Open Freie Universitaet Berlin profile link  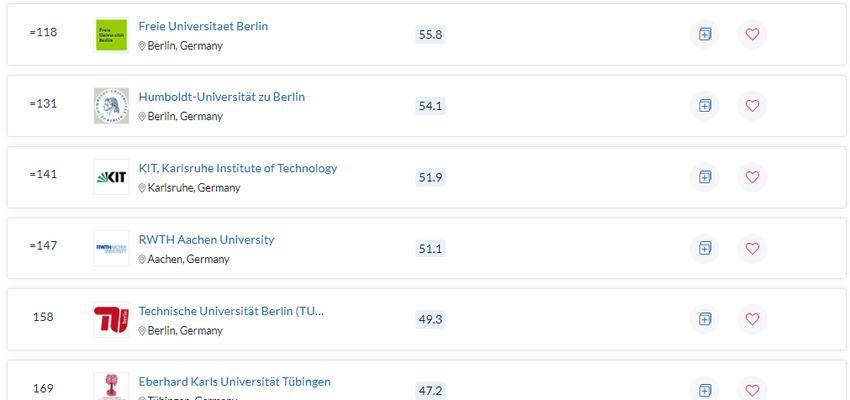pos(203,26)
